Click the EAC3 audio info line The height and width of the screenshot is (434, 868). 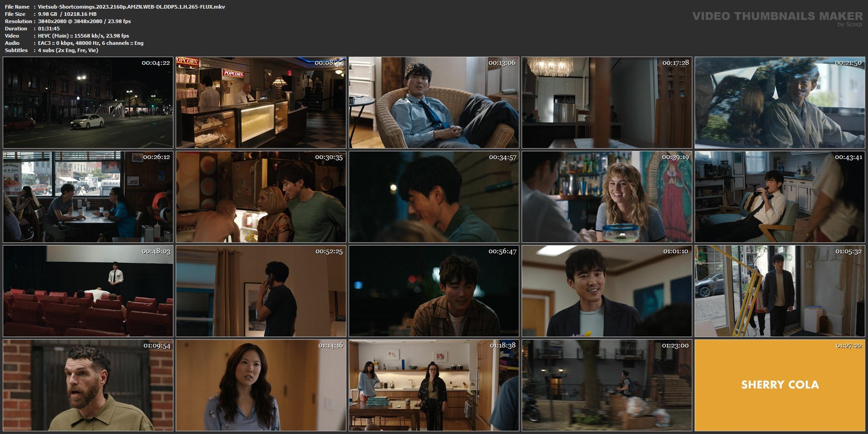(x=91, y=43)
